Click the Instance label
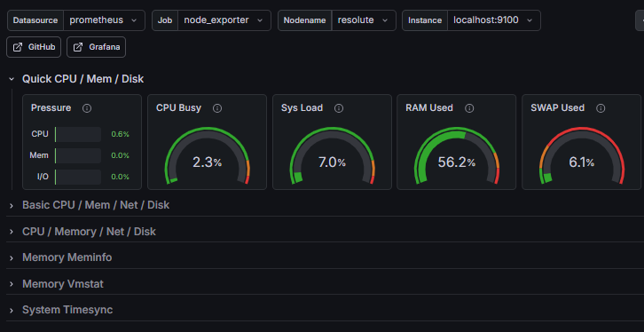The height and width of the screenshot is (332, 644). pos(425,20)
